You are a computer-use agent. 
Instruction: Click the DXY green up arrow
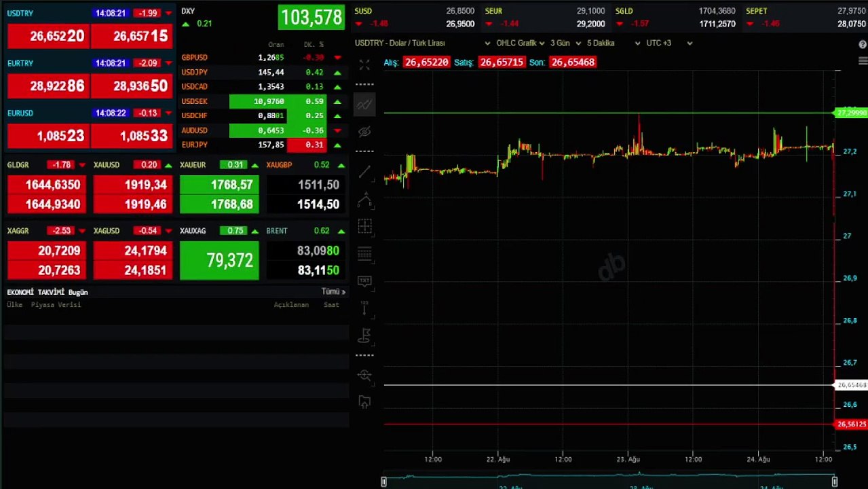click(186, 24)
